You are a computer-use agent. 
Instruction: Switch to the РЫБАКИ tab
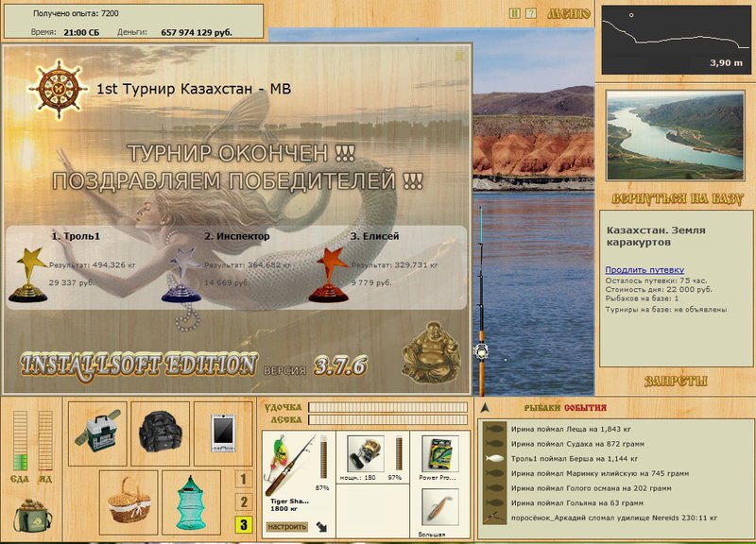coord(541,408)
